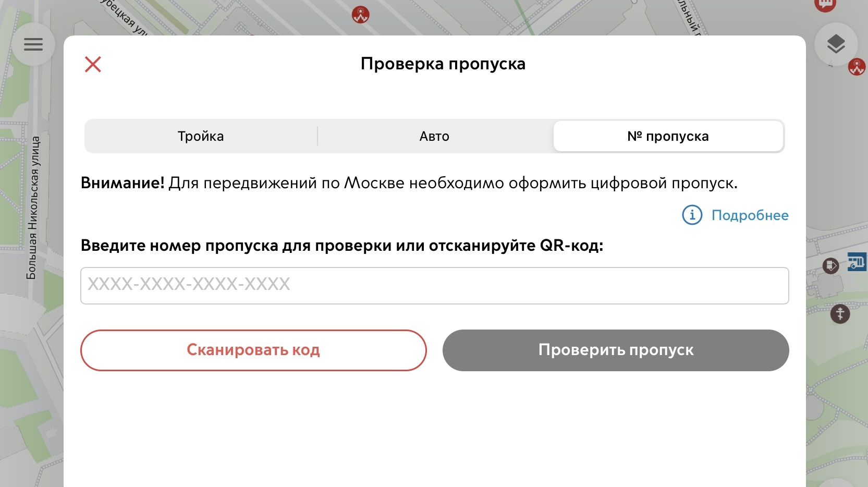Select the red Kremlin marker beside layers button

pos(857,67)
